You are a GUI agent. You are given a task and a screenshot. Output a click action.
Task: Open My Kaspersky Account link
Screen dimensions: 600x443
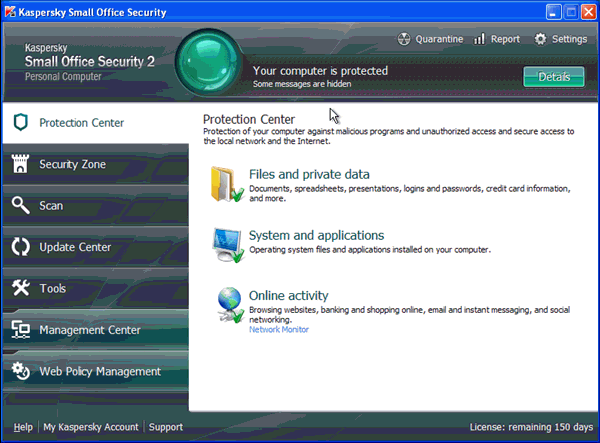(91, 427)
